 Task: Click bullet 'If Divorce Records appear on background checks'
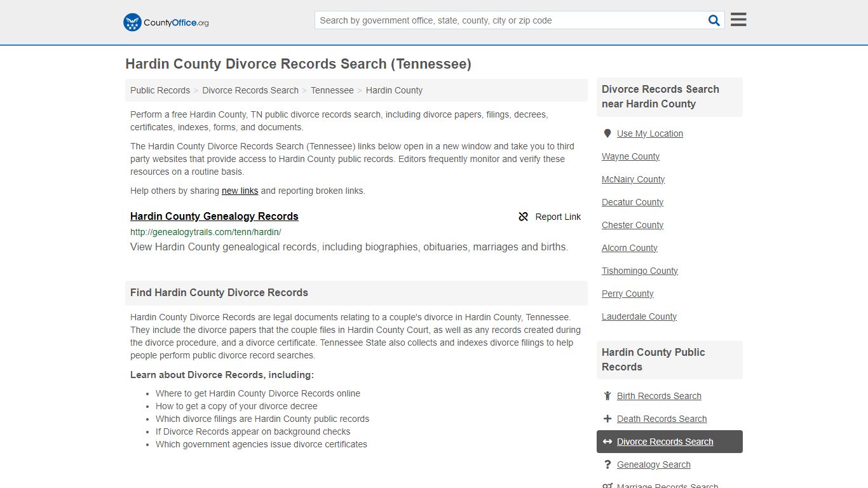click(253, 431)
